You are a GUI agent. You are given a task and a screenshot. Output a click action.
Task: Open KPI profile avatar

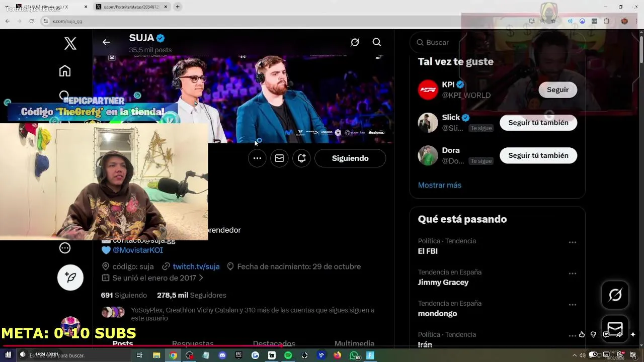[x=428, y=90]
